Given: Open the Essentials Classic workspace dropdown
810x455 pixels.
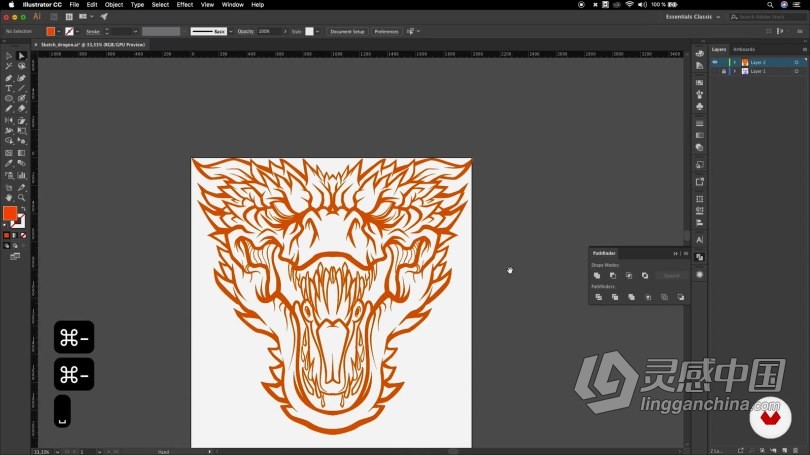Looking at the screenshot, I should [x=693, y=17].
